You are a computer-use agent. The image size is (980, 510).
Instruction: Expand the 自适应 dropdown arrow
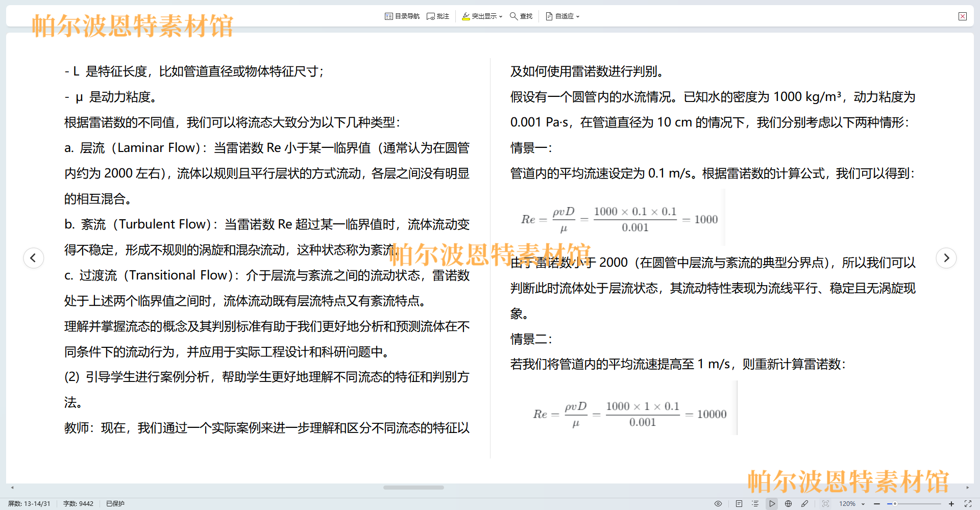(x=578, y=17)
